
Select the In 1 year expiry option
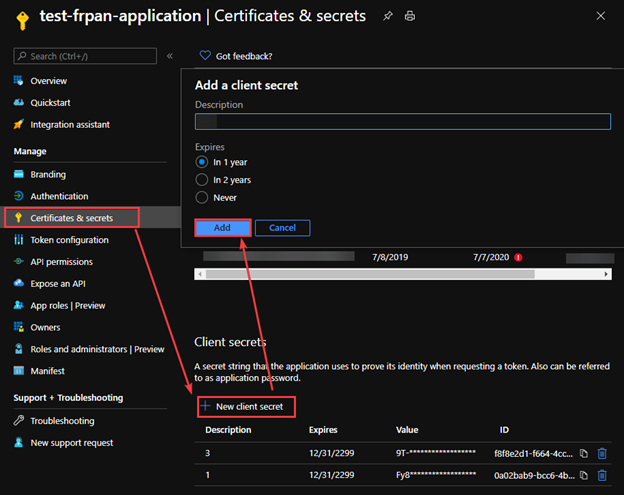pyautogui.click(x=202, y=162)
